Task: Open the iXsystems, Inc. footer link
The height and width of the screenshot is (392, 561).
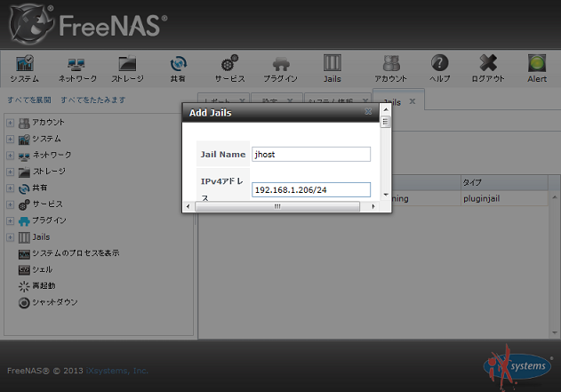Action: tap(117, 371)
